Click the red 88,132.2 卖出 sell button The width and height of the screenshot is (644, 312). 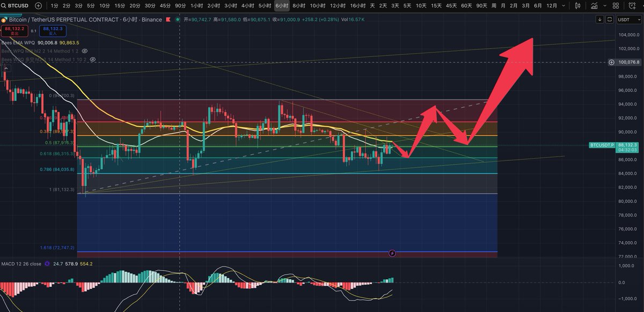[14, 31]
